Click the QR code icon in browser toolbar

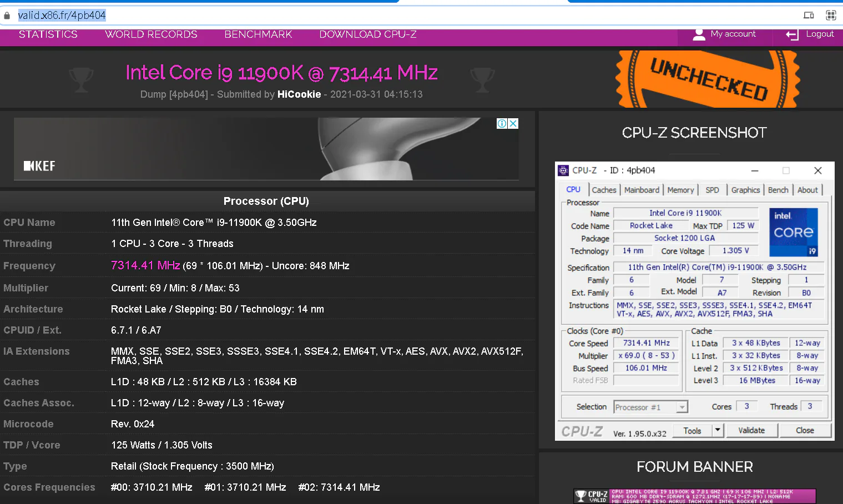tap(831, 16)
